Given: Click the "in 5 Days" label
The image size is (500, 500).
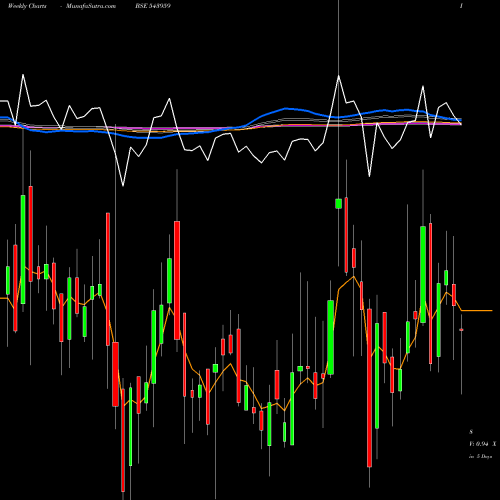Looking at the screenshot, I should click(x=480, y=456).
